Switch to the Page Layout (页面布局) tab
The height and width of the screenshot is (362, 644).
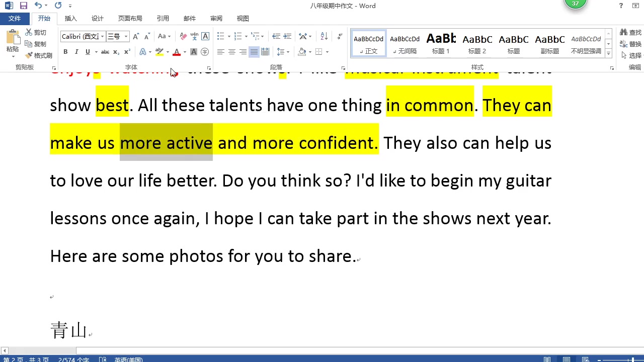pos(130,19)
